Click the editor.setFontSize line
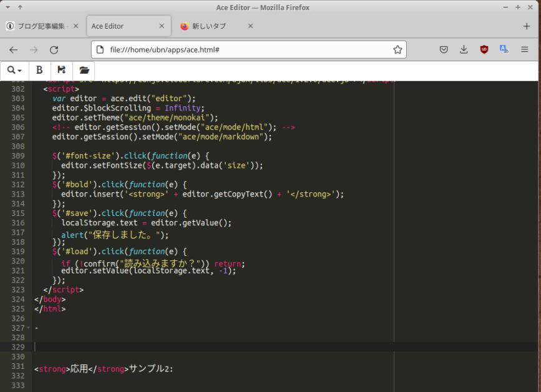The height and width of the screenshot is (392, 541). point(162,165)
